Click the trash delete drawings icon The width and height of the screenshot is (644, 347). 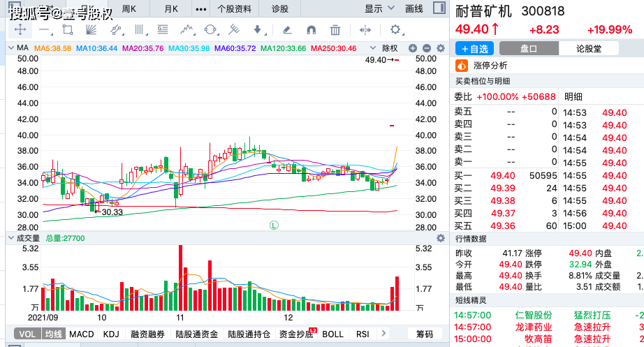335,29
